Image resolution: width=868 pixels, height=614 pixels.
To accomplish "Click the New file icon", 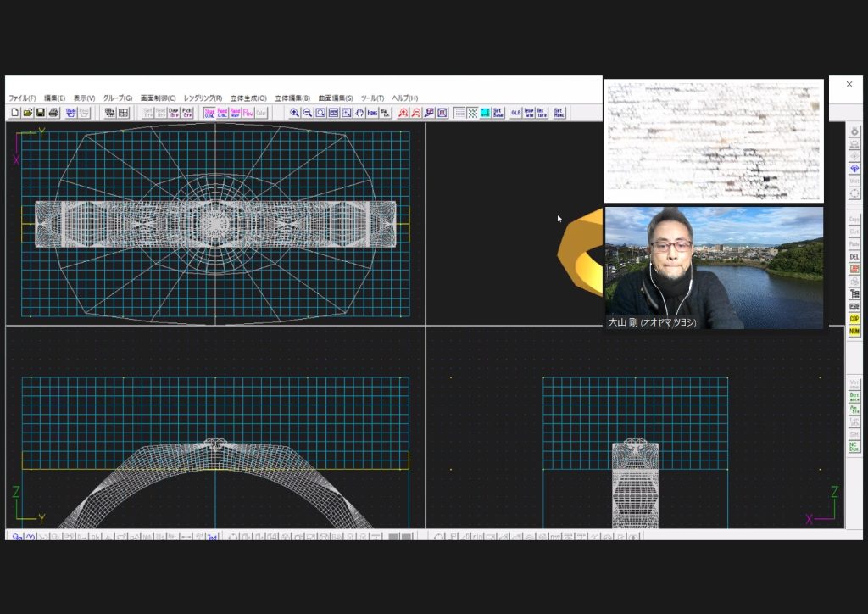I will pos(14,113).
